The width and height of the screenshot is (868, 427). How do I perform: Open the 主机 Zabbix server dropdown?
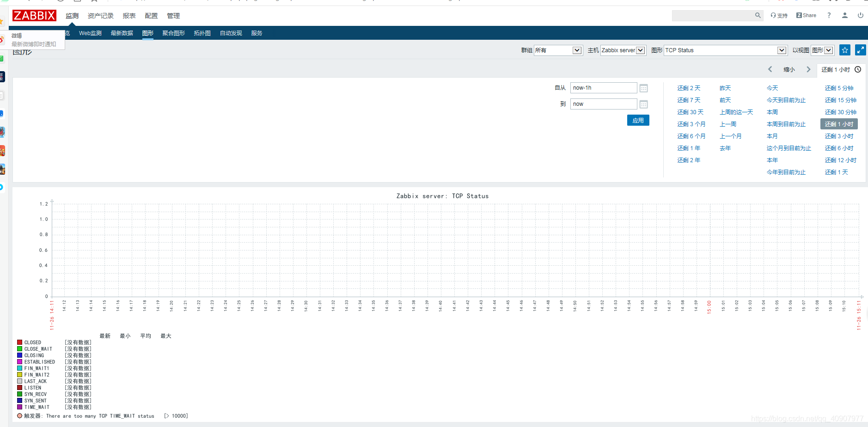point(623,50)
